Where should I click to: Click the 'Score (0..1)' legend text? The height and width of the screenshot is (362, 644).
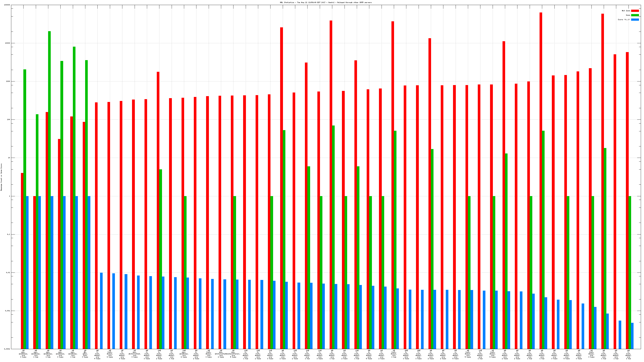tap(624, 20)
